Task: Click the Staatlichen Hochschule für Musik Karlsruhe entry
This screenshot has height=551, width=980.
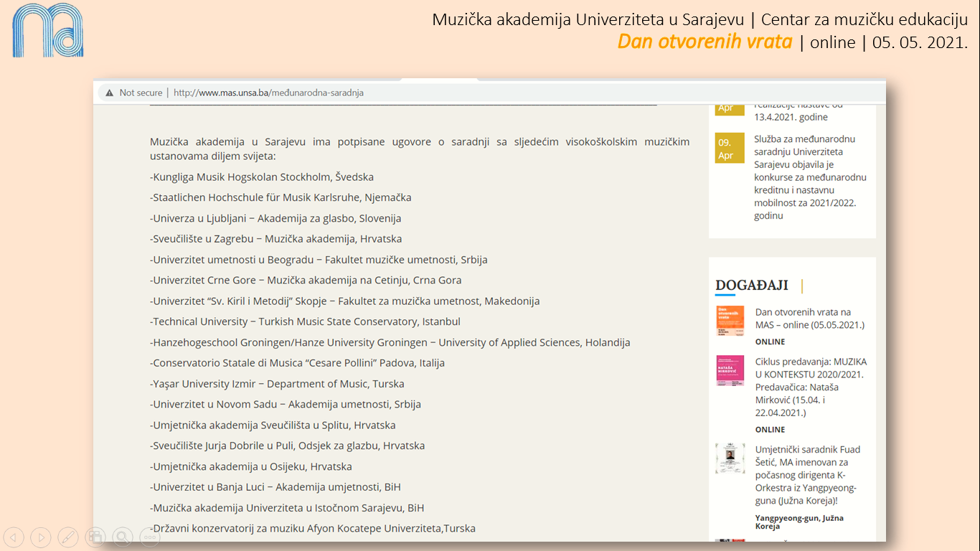Action: (281, 197)
